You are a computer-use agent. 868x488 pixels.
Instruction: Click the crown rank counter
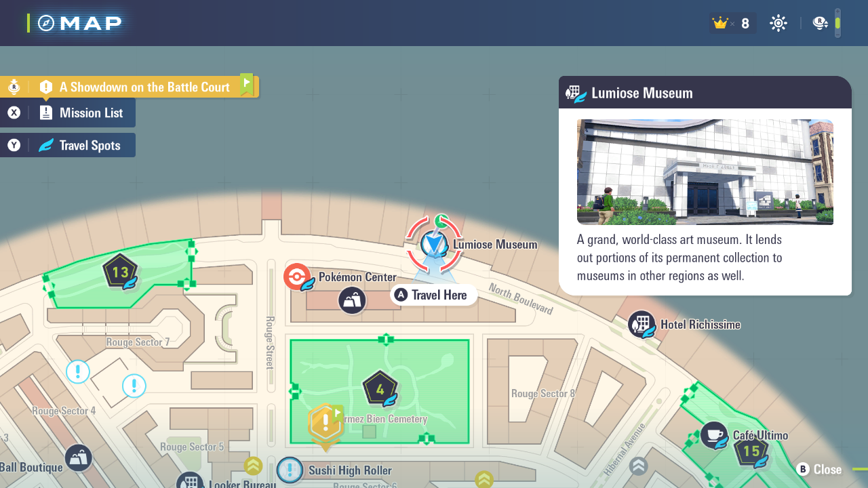point(732,23)
